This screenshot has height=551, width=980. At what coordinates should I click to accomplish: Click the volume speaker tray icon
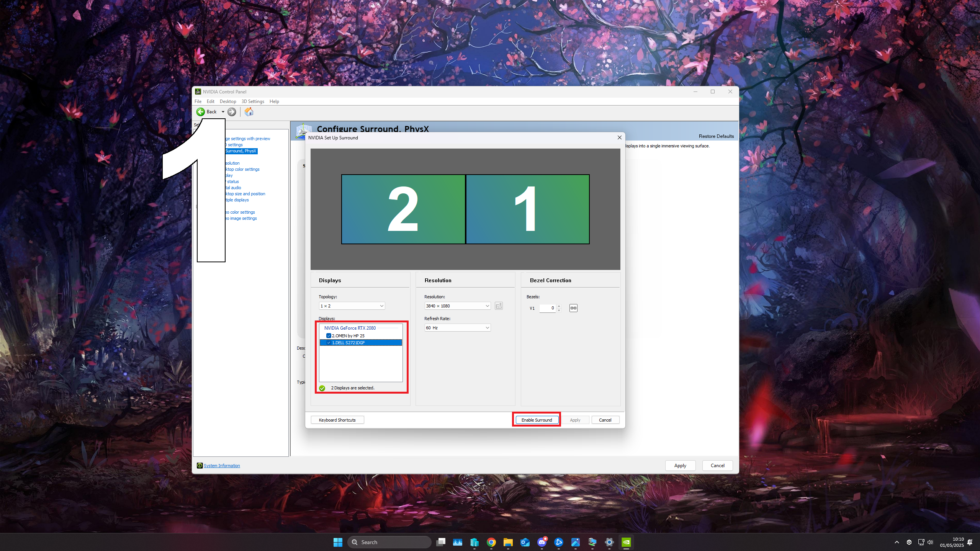(x=930, y=542)
